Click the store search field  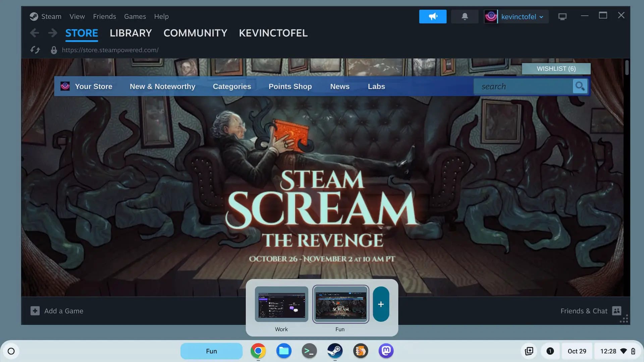pyautogui.click(x=524, y=86)
